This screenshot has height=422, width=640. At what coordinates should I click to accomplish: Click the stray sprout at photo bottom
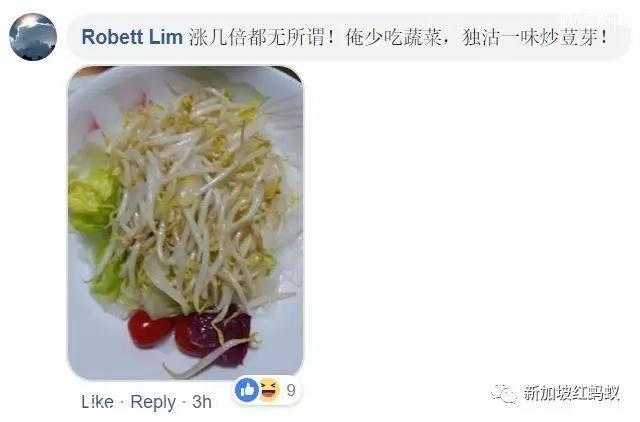point(202,359)
